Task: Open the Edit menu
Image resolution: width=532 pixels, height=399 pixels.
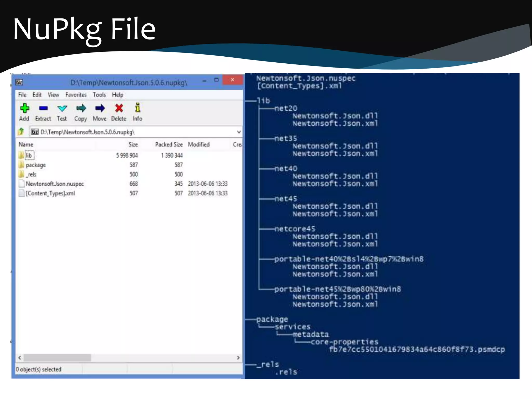Action: (x=37, y=95)
